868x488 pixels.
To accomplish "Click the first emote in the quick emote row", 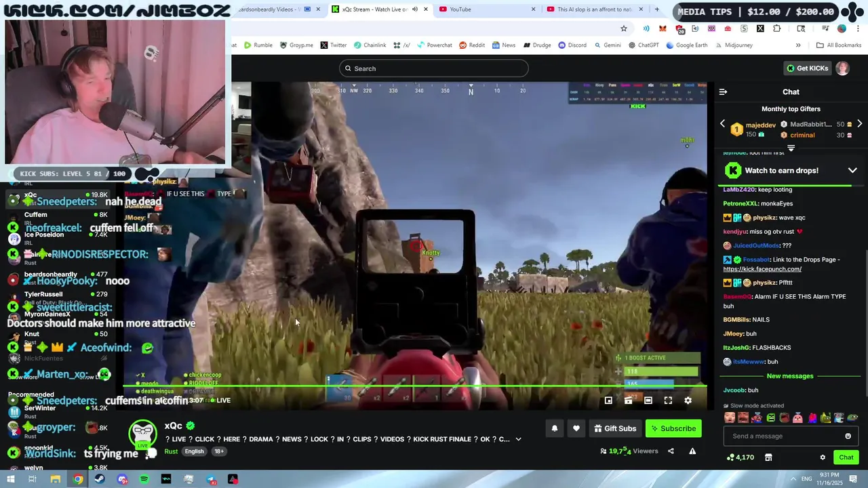I will pyautogui.click(x=730, y=418).
